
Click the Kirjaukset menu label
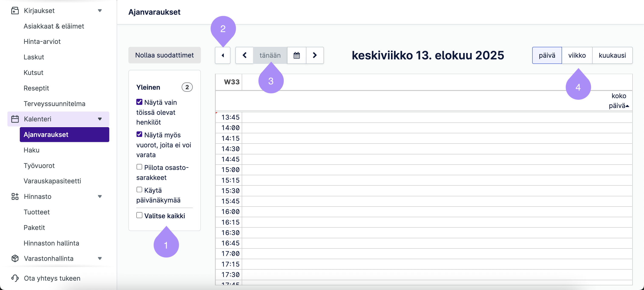[39, 10]
